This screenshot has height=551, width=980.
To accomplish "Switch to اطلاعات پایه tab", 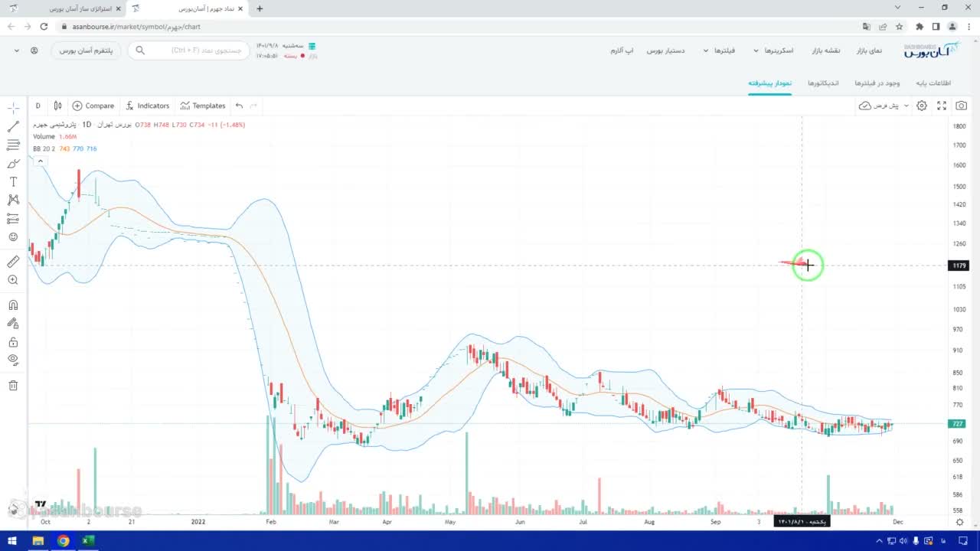I will pos(933,83).
